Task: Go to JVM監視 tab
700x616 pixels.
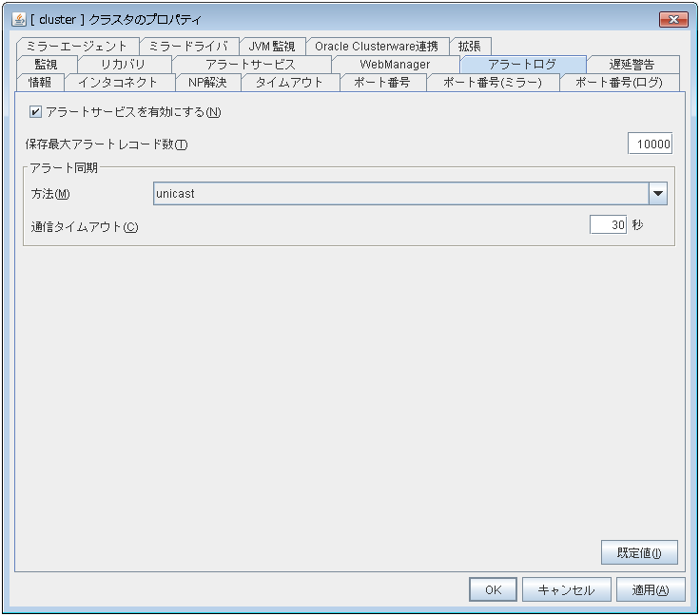Action: click(271, 47)
